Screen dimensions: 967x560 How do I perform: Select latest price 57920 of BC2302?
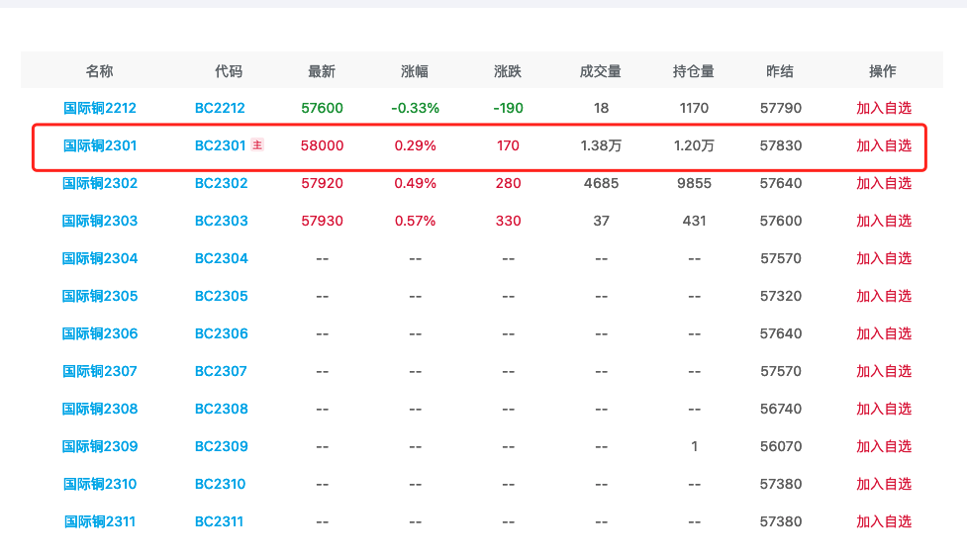pyautogui.click(x=322, y=183)
